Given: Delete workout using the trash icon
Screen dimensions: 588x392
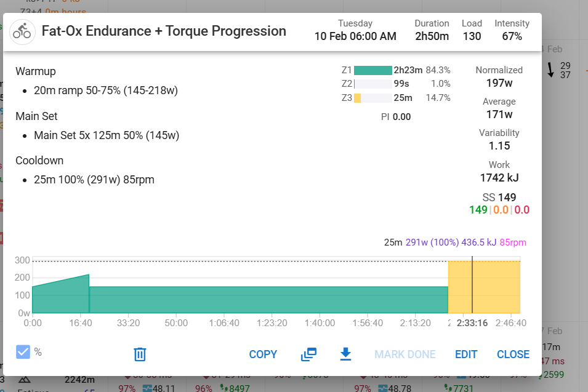Looking at the screenshot, I should click(140, 354).
